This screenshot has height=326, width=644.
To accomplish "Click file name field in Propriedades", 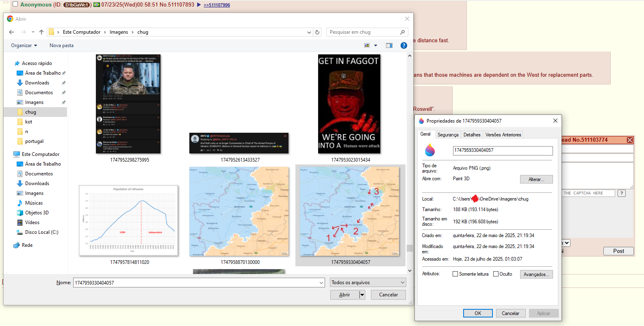I will (x=503, y=151).
